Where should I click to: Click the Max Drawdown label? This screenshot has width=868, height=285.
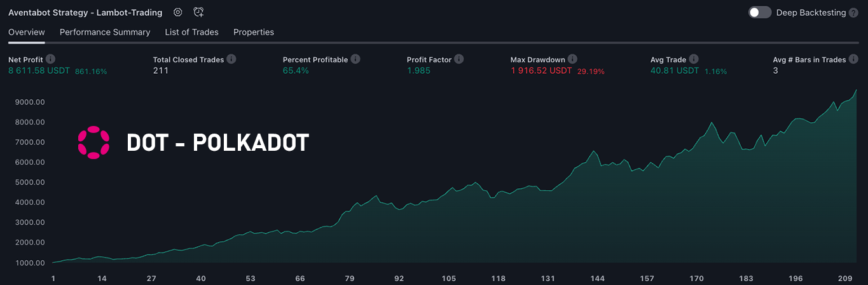538,60
